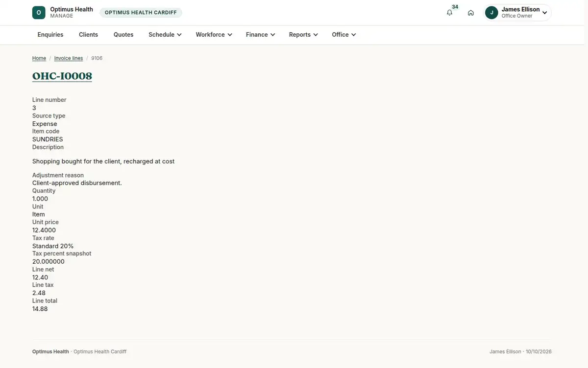588x368 pixels.
Task: Click the tax percent snapshot 20.000000
Action: pyautogui.click(x=49, y=262)
